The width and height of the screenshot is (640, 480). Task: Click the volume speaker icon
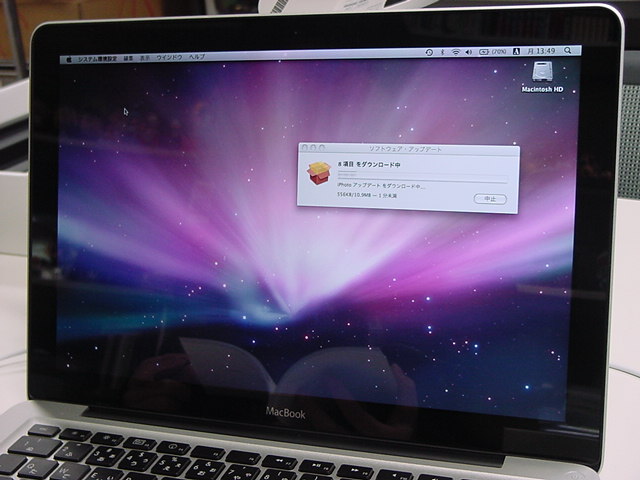click(469, 52)
